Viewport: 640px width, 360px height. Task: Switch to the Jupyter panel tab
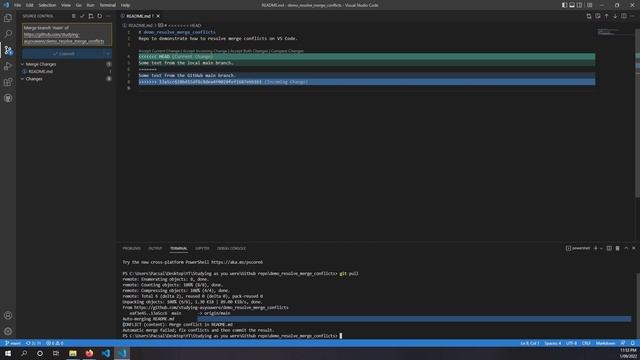click(x=202, y=248)
